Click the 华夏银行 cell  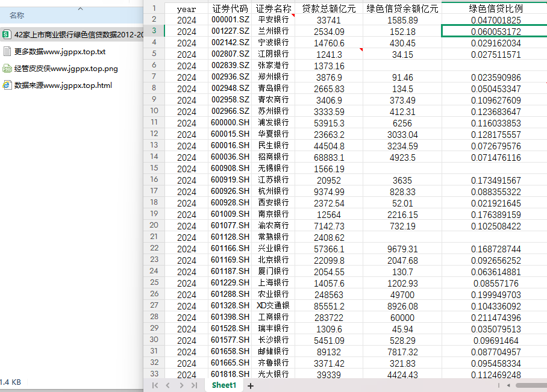click(x=273, y=134)
